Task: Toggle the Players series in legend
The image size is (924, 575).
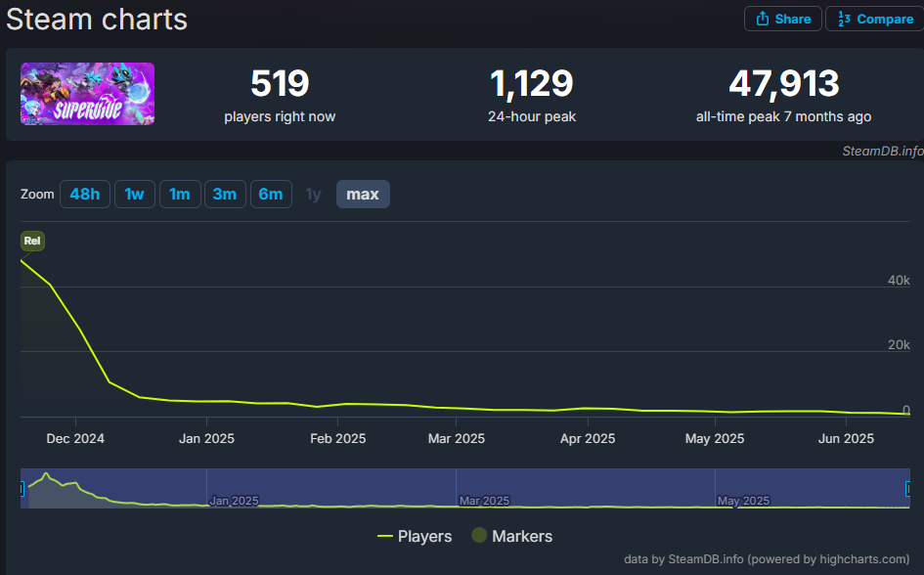Action: click(x=415, y=536)
